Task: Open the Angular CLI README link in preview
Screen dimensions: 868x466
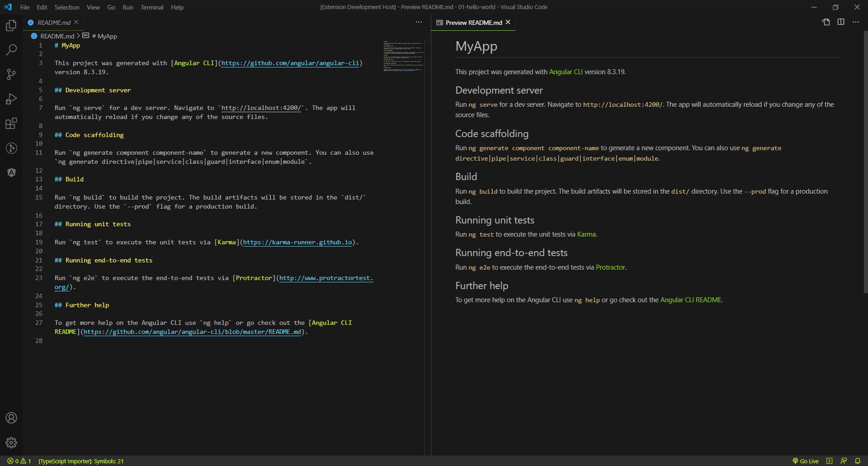Action: point(691,300)
